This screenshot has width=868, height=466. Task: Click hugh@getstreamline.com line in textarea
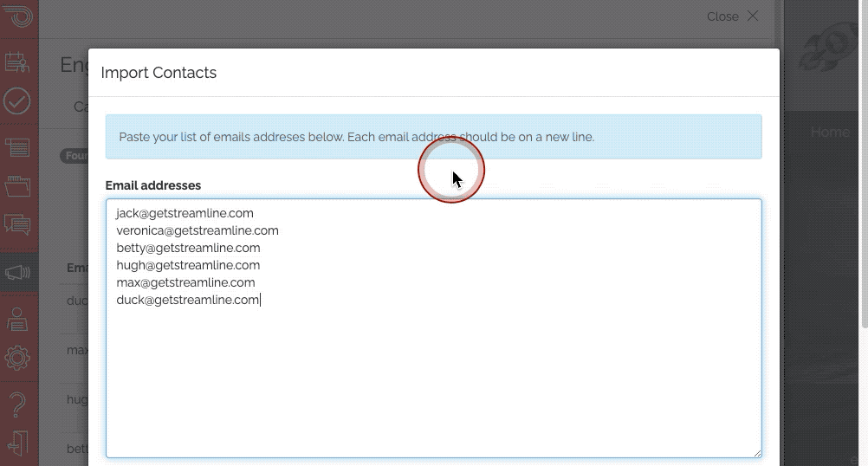coord(188,265)
